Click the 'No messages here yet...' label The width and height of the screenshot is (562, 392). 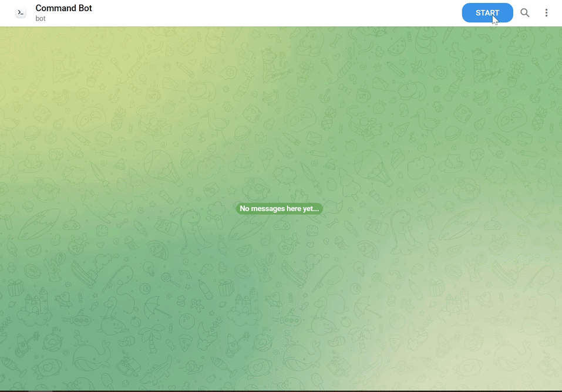point(279,208)
